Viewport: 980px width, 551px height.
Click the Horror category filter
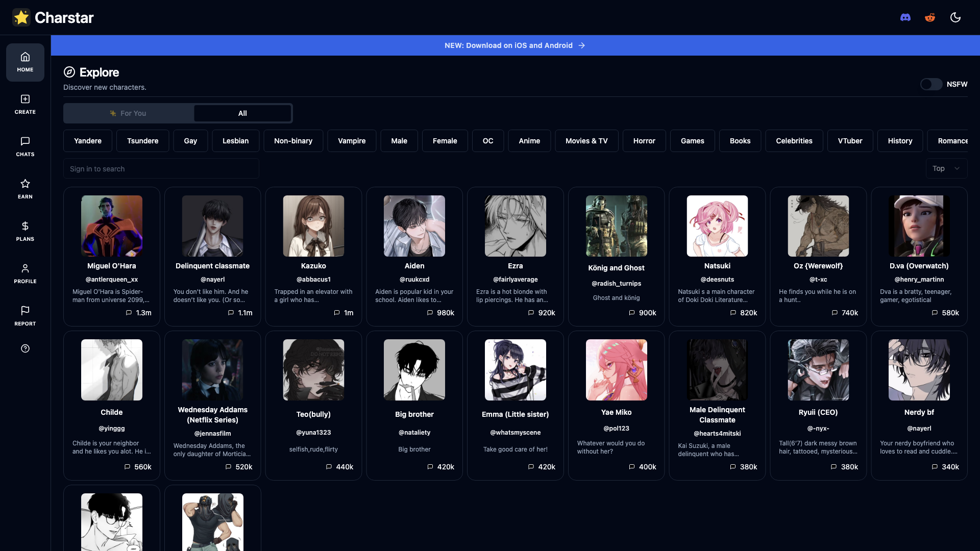point(644,141)
